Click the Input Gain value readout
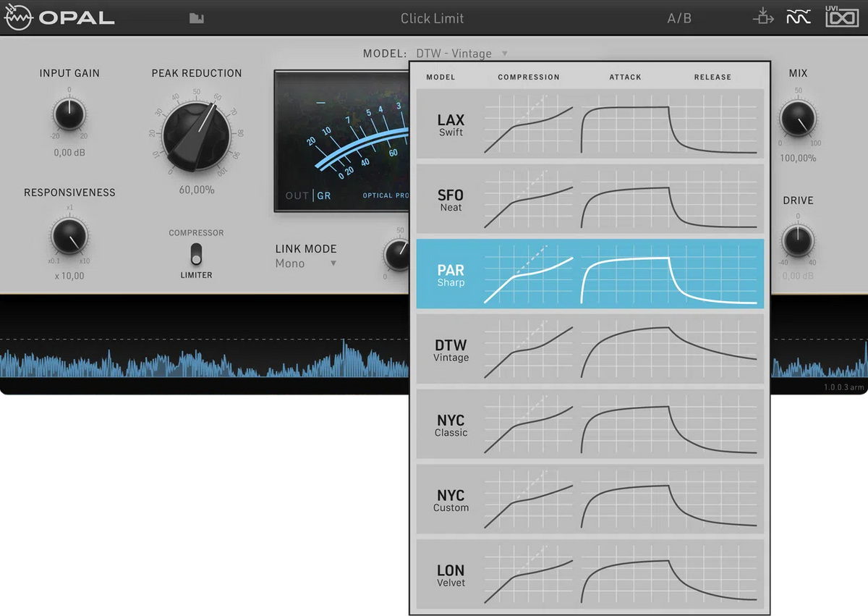Image resolution: width=868 pixels, height=616 pixels. click(69, 153)
